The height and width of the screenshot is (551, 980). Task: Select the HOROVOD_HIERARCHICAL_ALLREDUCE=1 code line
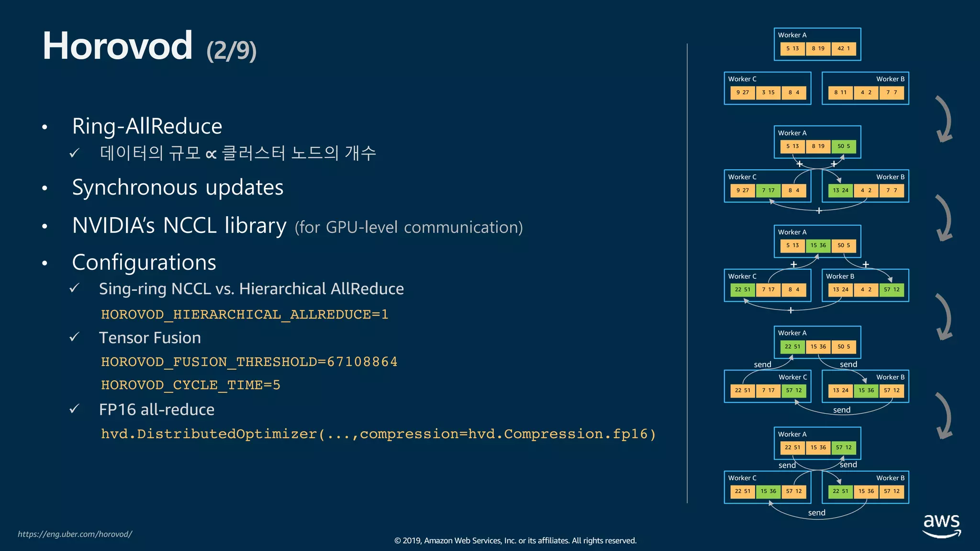point(245,314)
